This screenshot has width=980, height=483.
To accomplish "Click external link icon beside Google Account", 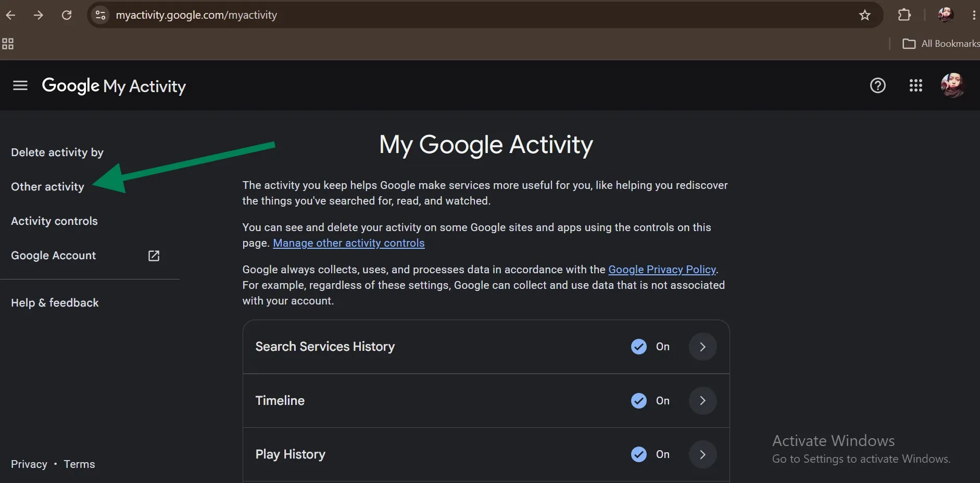I will click(154, 256).
